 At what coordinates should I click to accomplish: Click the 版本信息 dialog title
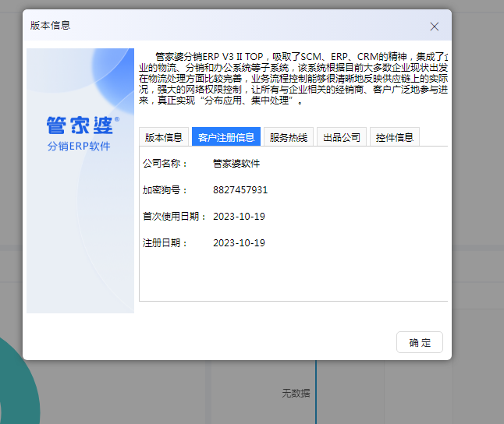(50, 26)
